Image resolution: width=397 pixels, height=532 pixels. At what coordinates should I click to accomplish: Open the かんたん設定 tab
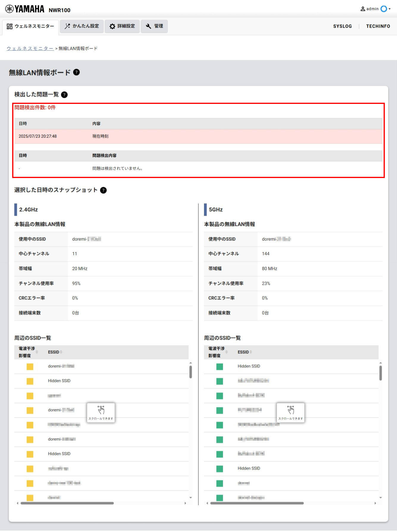82,26
